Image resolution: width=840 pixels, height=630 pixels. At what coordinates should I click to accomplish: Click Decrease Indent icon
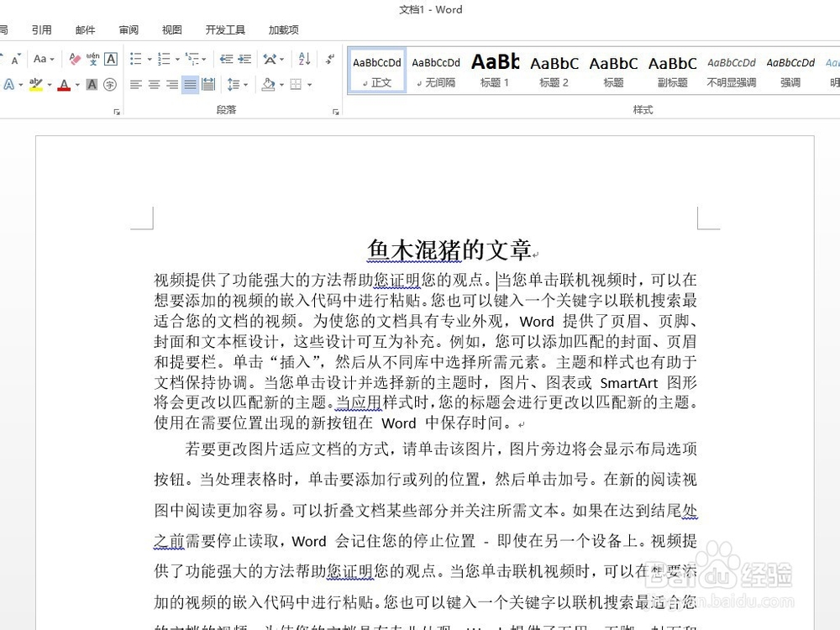click(226, 59)
